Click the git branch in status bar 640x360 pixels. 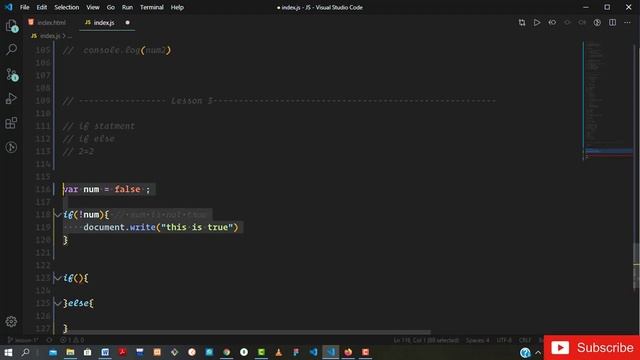23,340
